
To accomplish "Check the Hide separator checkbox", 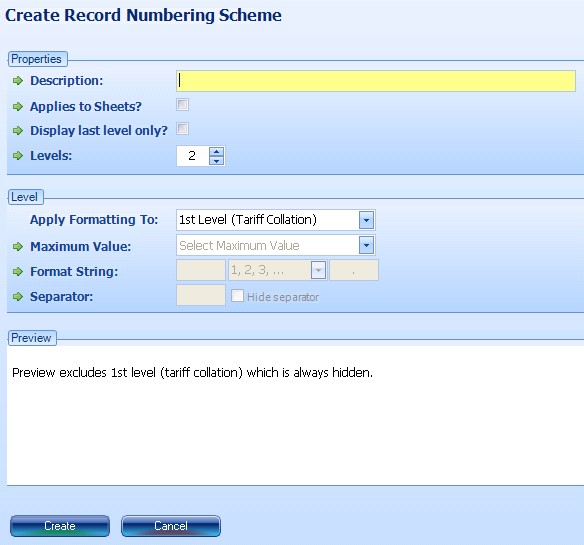I will tap(237, 296).
